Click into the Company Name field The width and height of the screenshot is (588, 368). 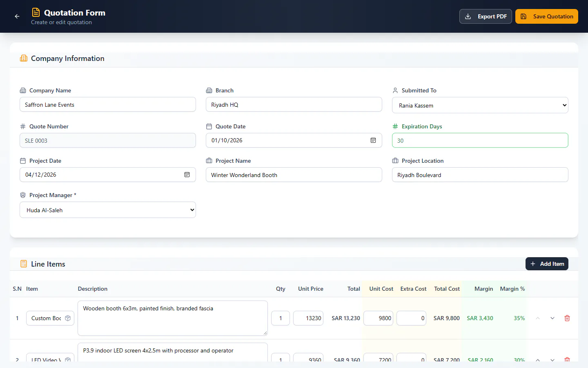click(x=108, y=104)
